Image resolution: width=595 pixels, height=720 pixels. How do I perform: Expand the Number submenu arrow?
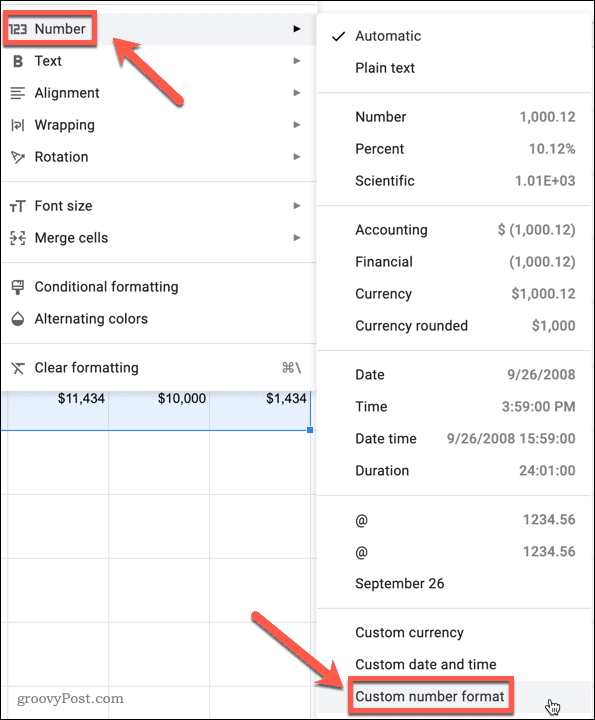[297, 29]
